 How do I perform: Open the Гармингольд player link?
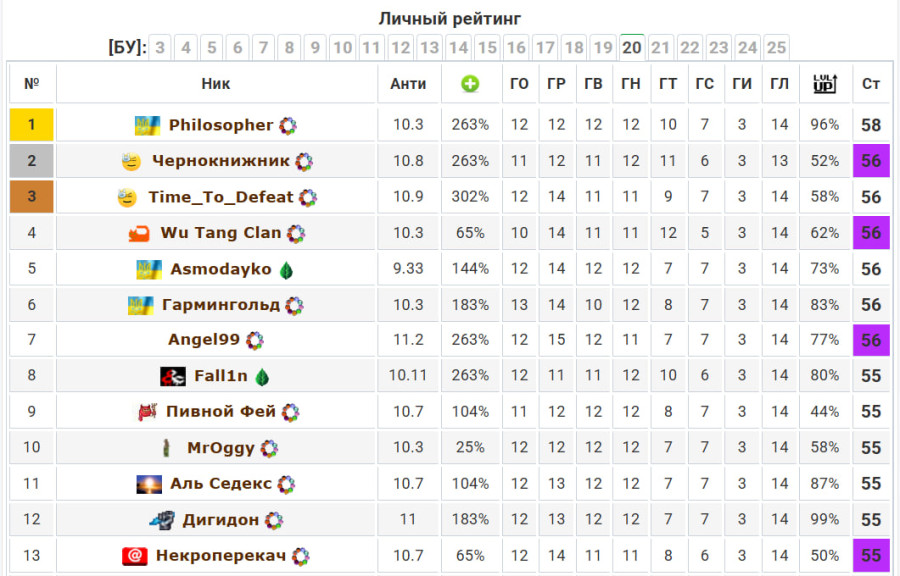pyautogui.click(x=221, y=305)
